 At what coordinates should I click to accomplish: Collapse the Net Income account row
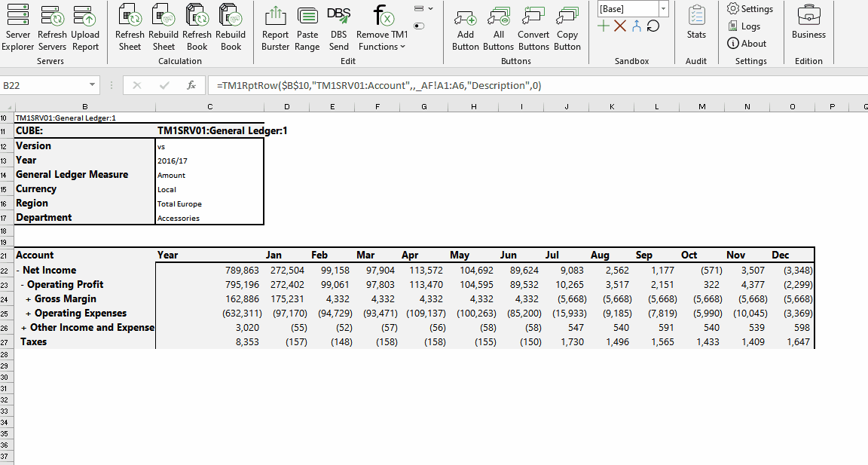[18, 271]
